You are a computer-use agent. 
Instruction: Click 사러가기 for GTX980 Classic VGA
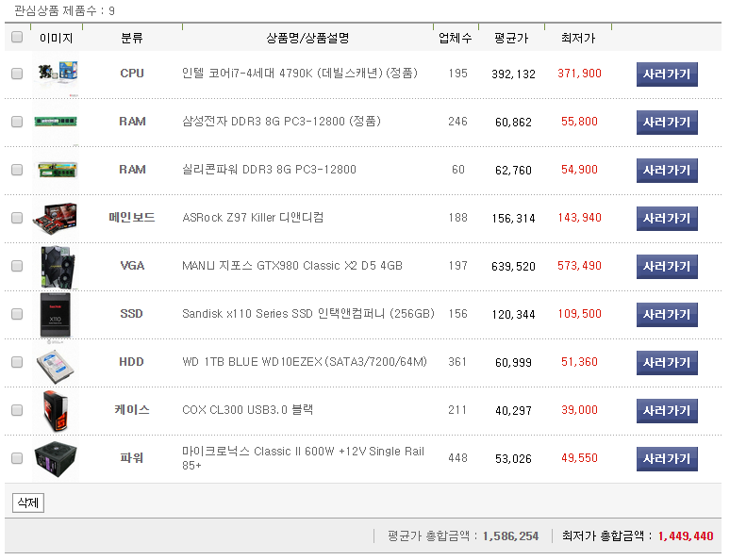[667, 267]
